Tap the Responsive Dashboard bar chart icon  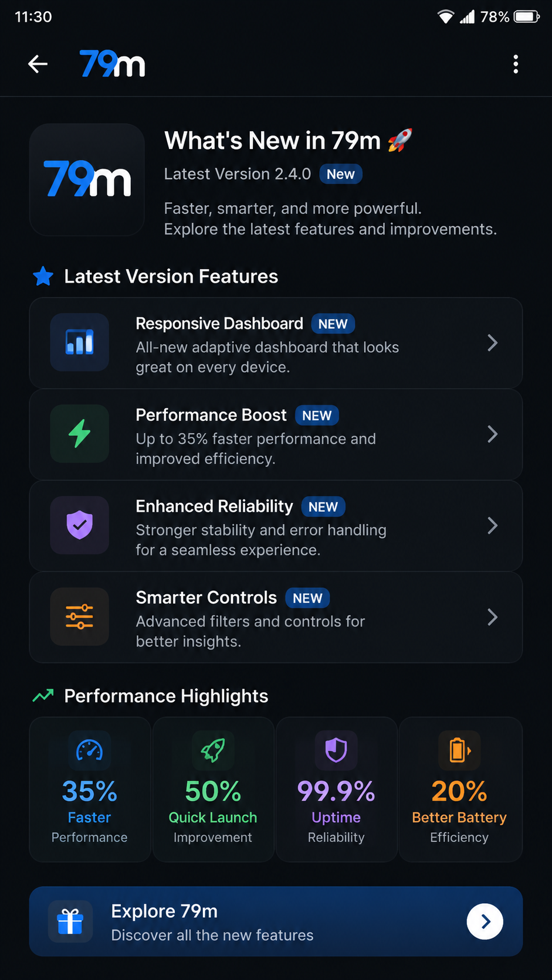click(80, 342)
